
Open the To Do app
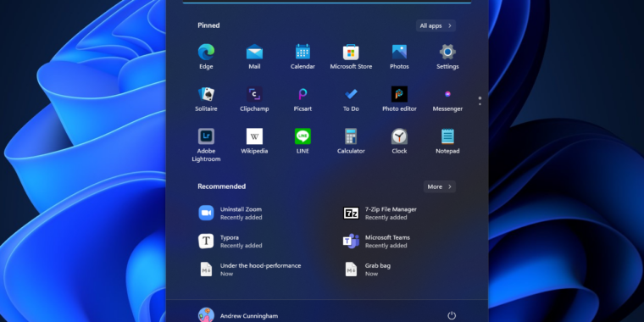click(x=351, y=99)
